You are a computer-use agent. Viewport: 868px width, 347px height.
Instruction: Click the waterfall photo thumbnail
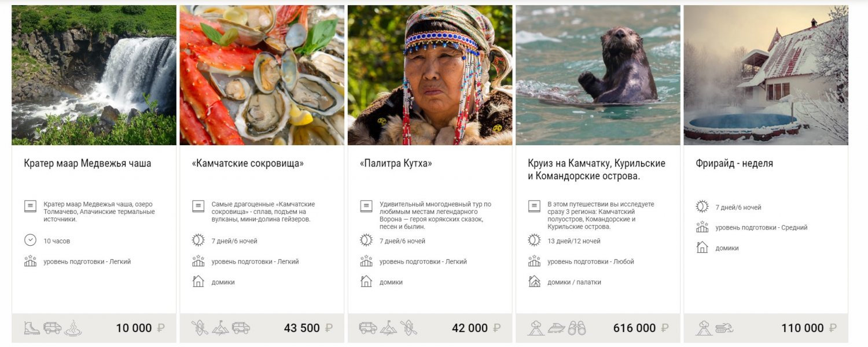94,75
